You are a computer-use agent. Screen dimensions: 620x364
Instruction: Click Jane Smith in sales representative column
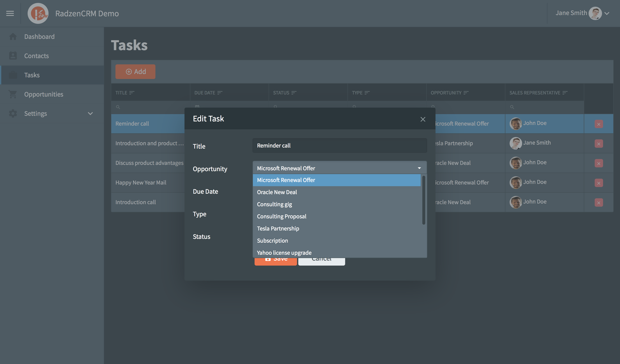(x=537, y=143)
